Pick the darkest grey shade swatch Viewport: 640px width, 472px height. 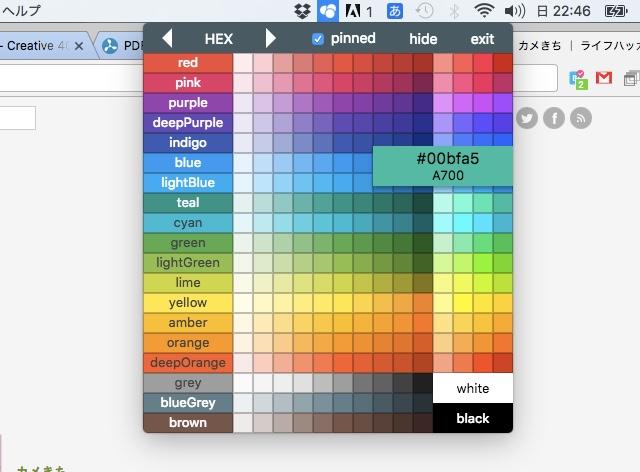423,383
